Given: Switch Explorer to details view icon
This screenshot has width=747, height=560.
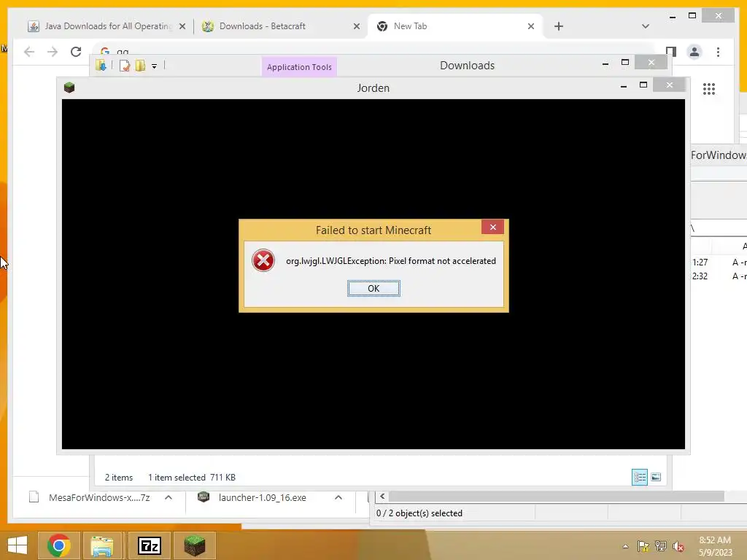Looking at the screenshot, I should (639, 477).
